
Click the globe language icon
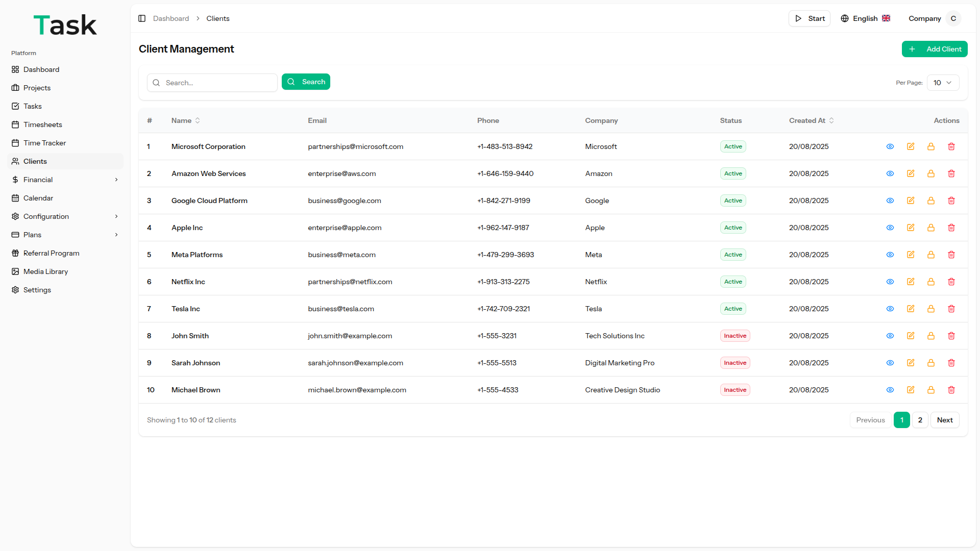[x=845, y=18]
